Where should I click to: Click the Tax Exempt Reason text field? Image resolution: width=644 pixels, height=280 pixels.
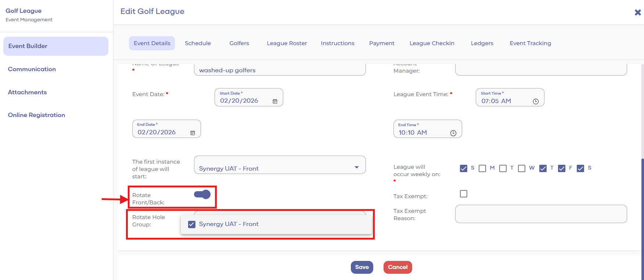click(x=541, y=214)
